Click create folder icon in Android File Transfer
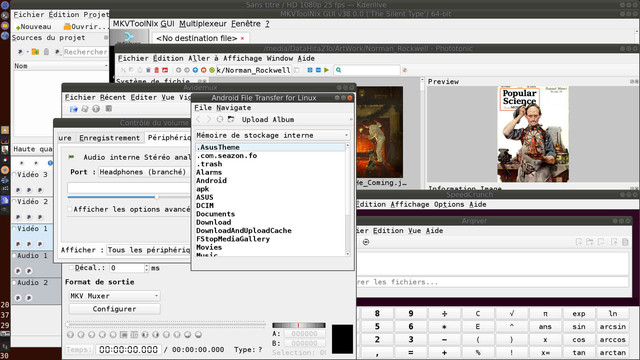This screenshot has width=640, height=360. 231,119
